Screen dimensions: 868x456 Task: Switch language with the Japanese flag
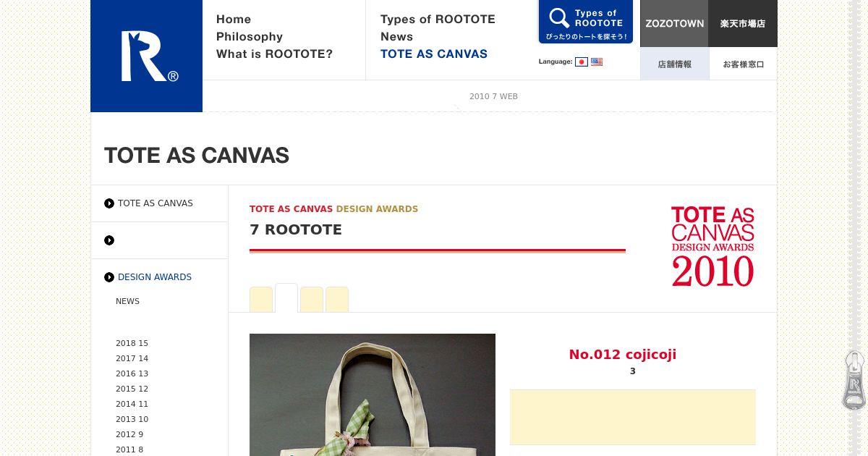(x=582, y=62)
